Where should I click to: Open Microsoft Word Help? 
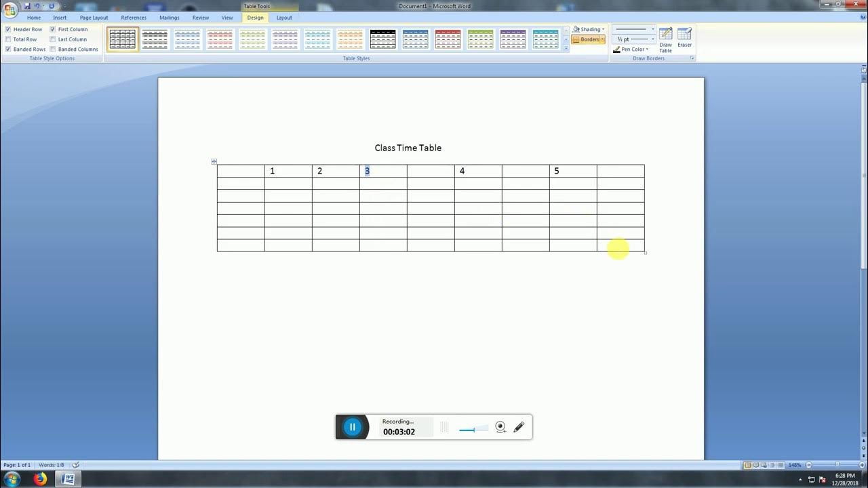point(863,18)
